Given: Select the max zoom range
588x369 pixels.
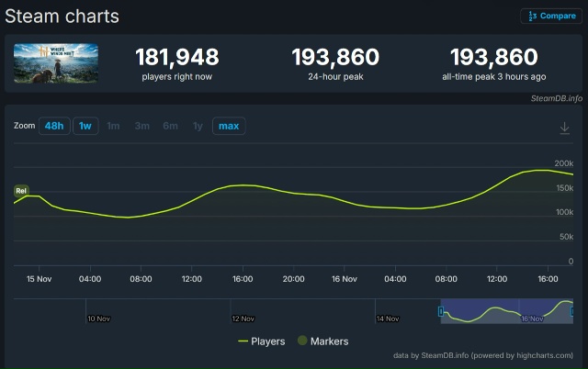Looking at the screenshot, I should pyautogui.click(x=229, y=126).
